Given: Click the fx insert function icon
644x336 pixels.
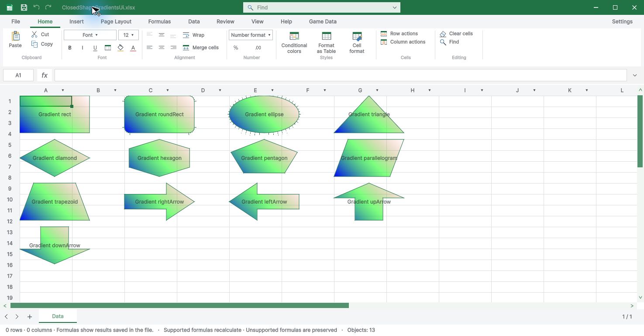Looking at the screenshot, I should pyautogui.click(x=45, y=75).
